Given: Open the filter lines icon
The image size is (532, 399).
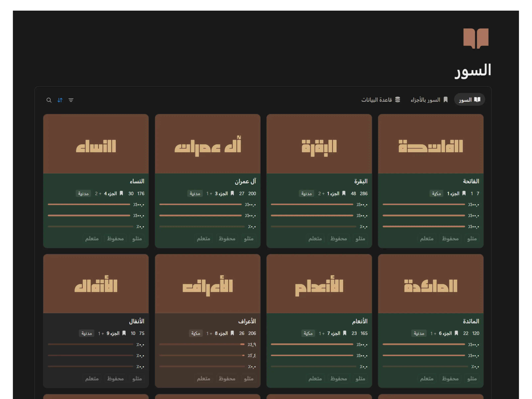Looking at the screenshot, I should click(71, 100).
